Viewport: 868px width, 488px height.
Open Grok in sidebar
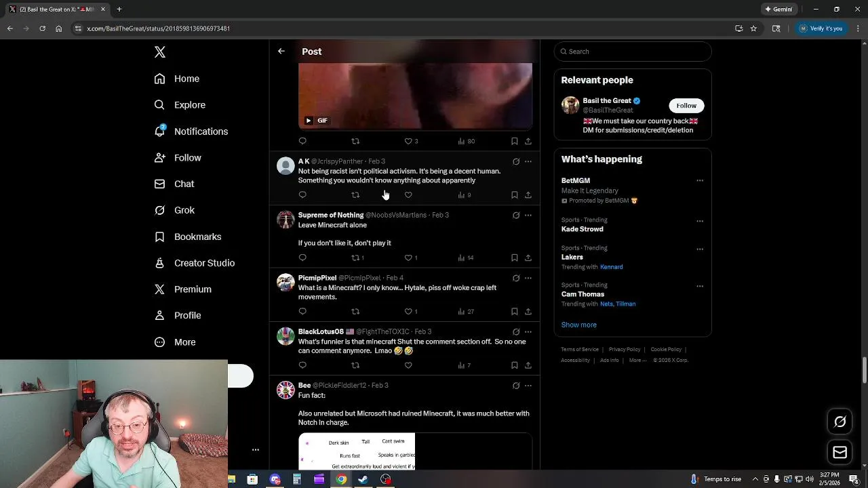click(174, 210)
